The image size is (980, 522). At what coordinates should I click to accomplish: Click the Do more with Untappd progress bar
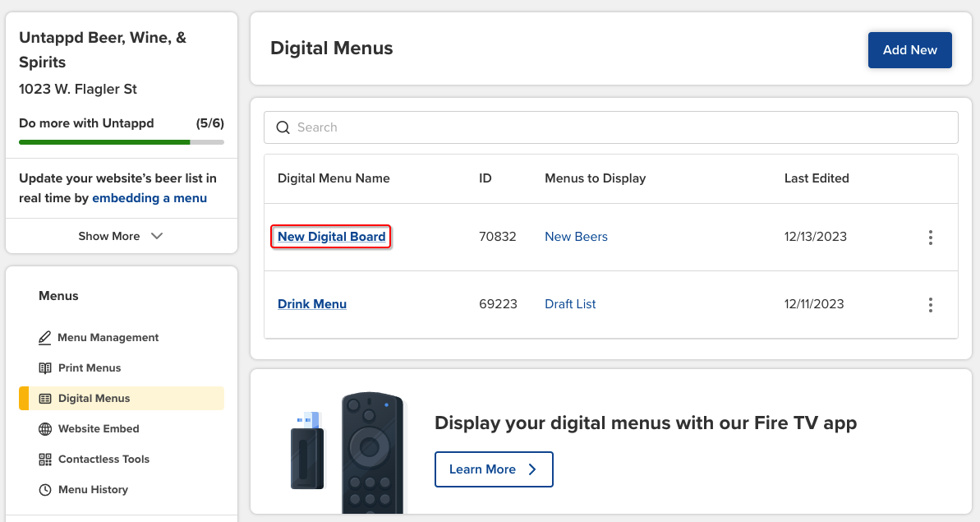pyautogui.click(x=122, y=141)
